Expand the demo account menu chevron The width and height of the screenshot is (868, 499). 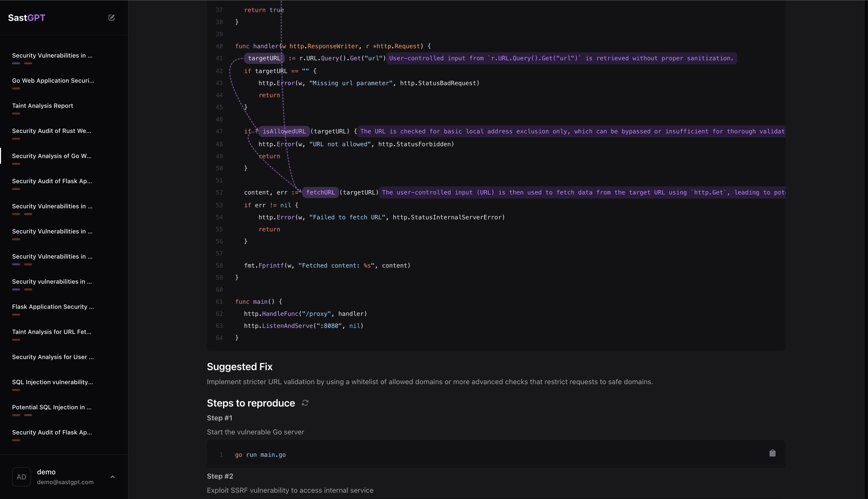[x=112, y=477]
